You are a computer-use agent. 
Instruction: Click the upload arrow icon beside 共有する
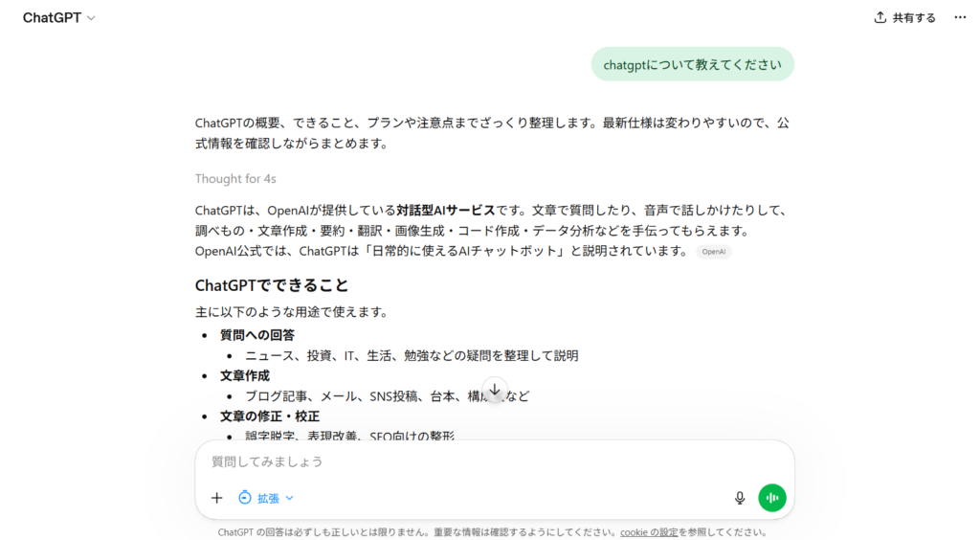tap(880, 17)
